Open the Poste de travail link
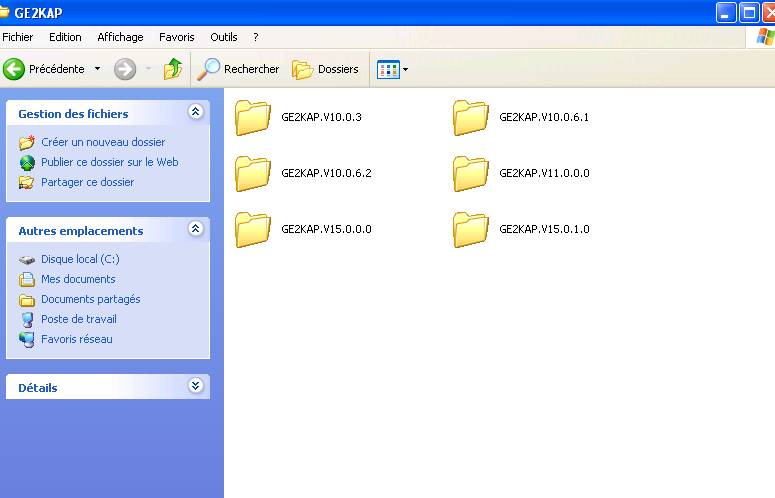 tap(79, 319)
